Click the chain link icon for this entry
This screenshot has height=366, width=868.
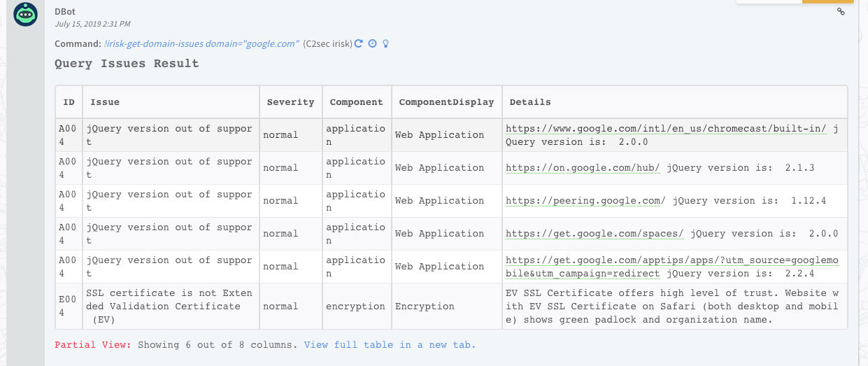841,11
